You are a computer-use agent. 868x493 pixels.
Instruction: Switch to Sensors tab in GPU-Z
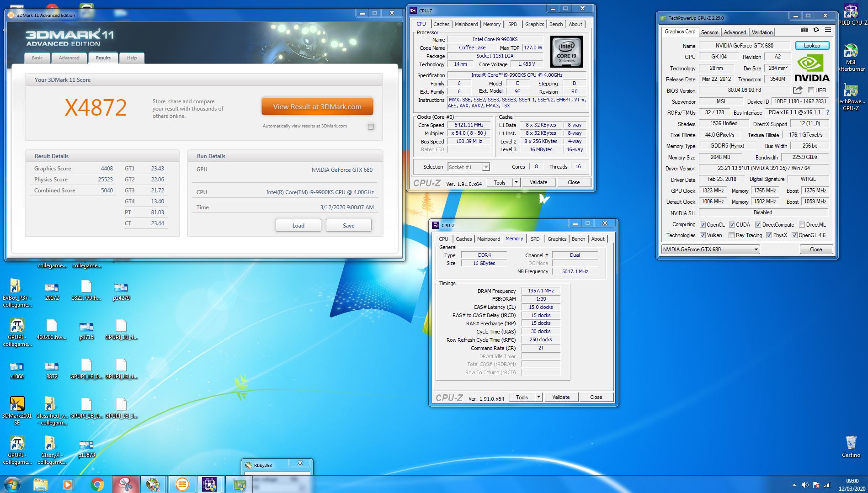709,32
